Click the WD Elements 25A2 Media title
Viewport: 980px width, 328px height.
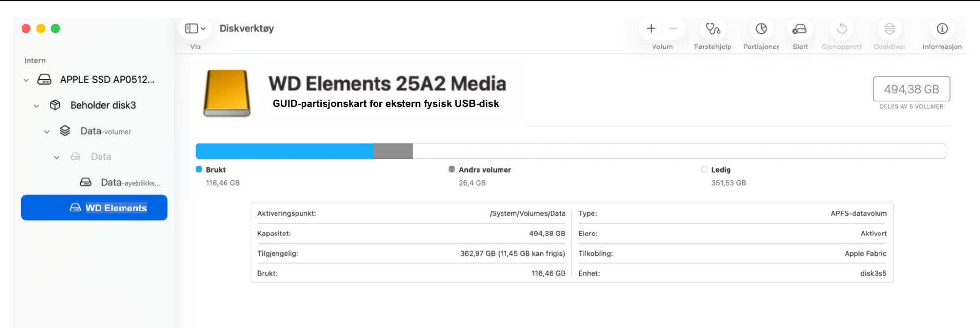coord(387,84)
